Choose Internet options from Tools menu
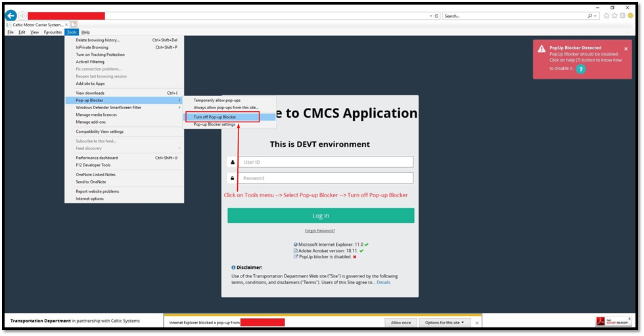 click(x=89, y=198)
